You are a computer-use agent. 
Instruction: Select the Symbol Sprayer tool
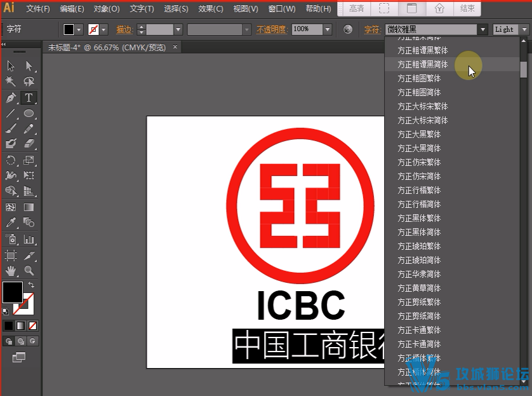coord(11,239)
